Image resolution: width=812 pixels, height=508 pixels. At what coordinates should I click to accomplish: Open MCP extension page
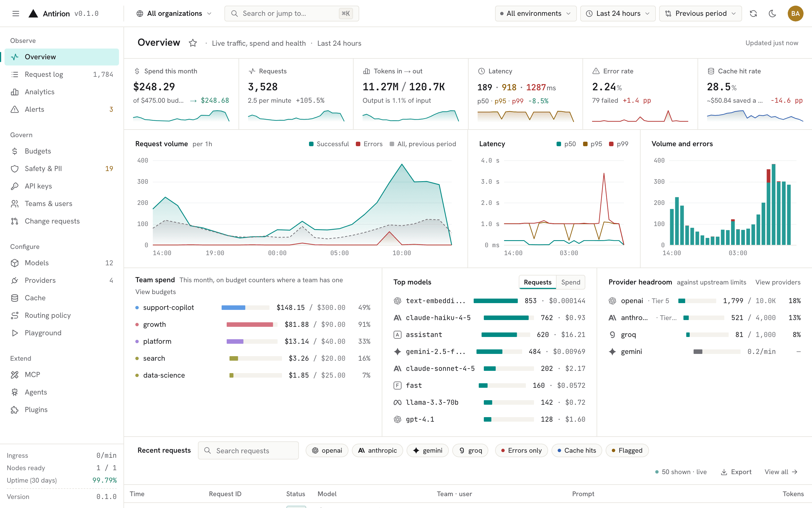[x=62, y=375]
